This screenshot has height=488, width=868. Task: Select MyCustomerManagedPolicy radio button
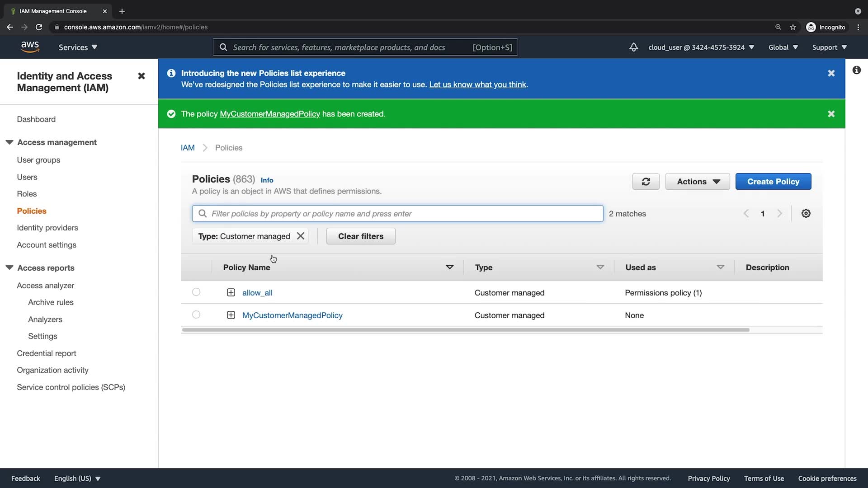click(196, 314)
